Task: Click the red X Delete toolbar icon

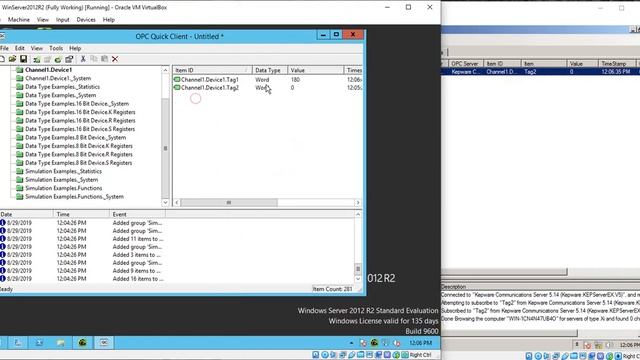Action: tap(115, 59)
